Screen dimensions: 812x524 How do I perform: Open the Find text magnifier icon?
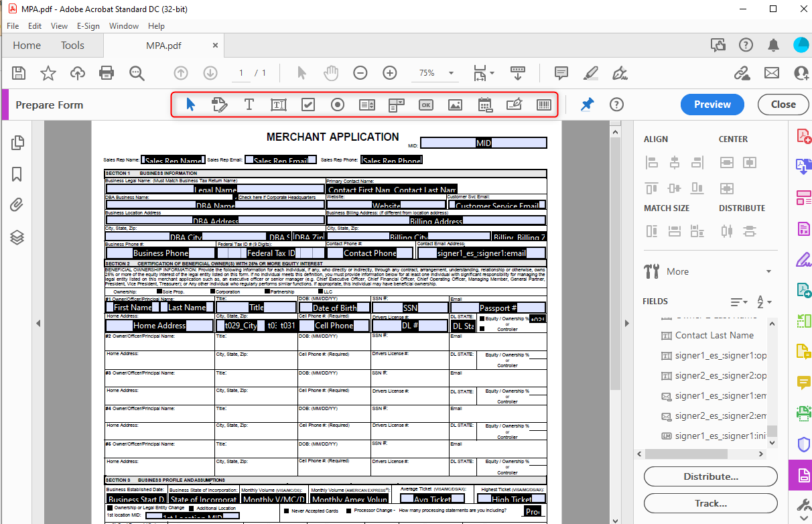(x=137, y=73)
